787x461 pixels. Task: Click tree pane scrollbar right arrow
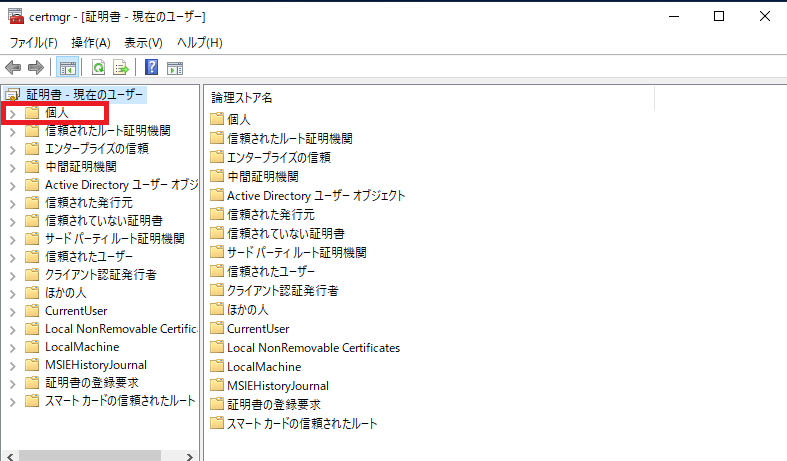point(189,456)
